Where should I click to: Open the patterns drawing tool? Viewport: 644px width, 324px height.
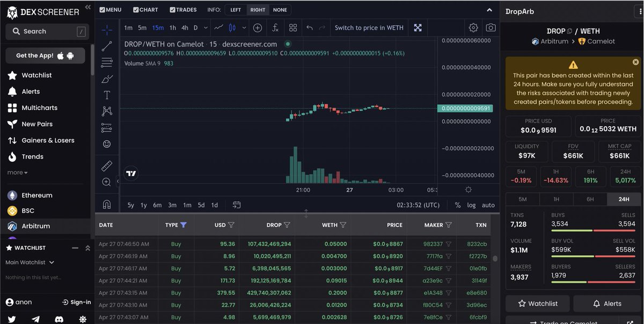pyautogui.click(x=107, y=111)
